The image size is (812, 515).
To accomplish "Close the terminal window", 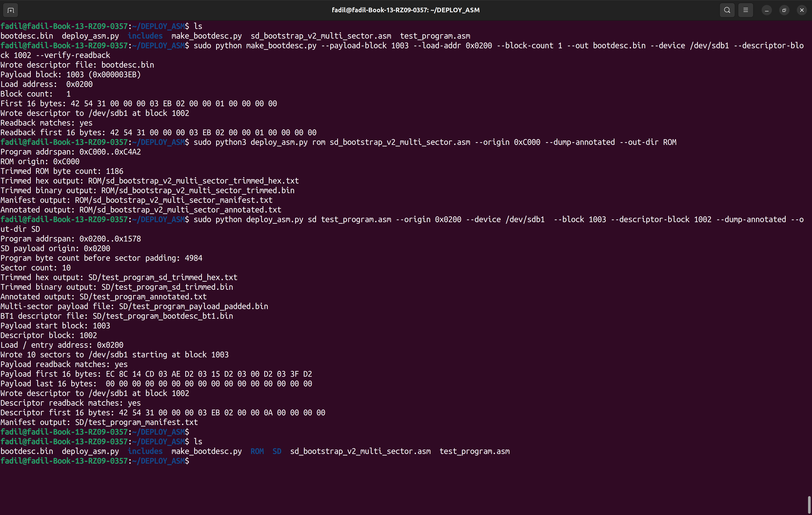I will [801, 10].
